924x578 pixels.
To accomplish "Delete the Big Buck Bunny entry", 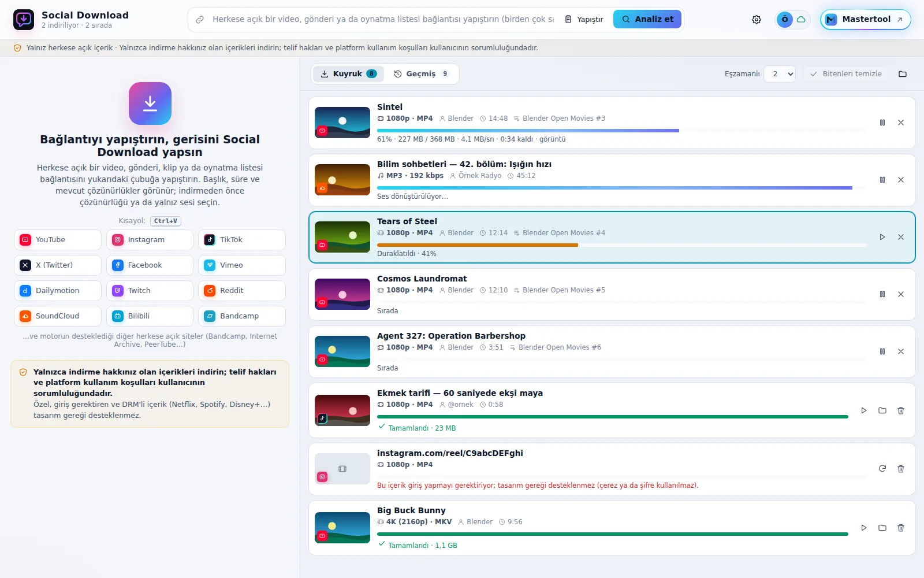I will tap(901, 528).
